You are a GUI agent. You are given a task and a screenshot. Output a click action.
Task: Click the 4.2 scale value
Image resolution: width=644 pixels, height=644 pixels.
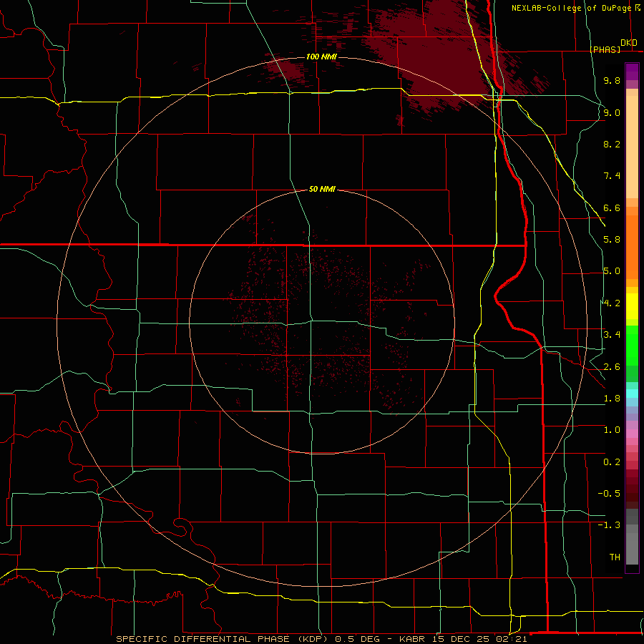click(612, 303)
